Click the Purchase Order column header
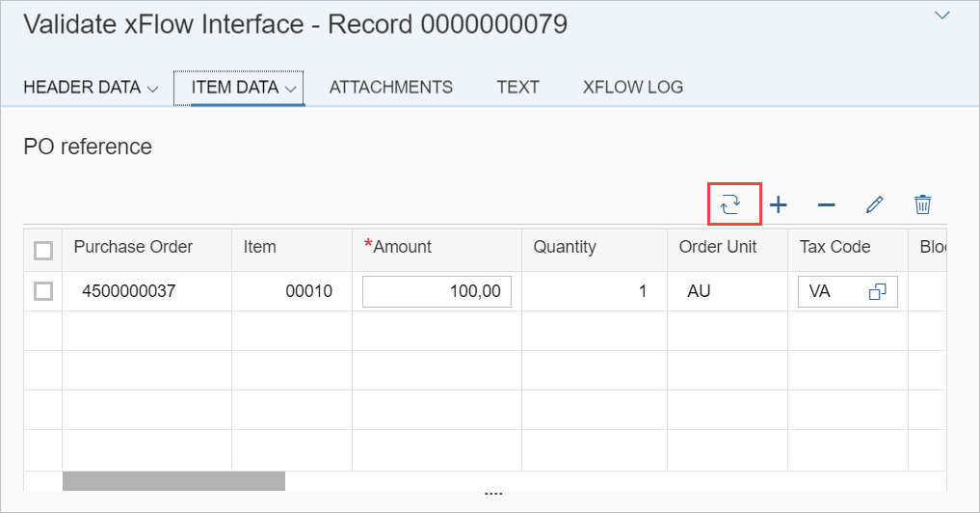 pyautogui.click(x=133, y=247)
